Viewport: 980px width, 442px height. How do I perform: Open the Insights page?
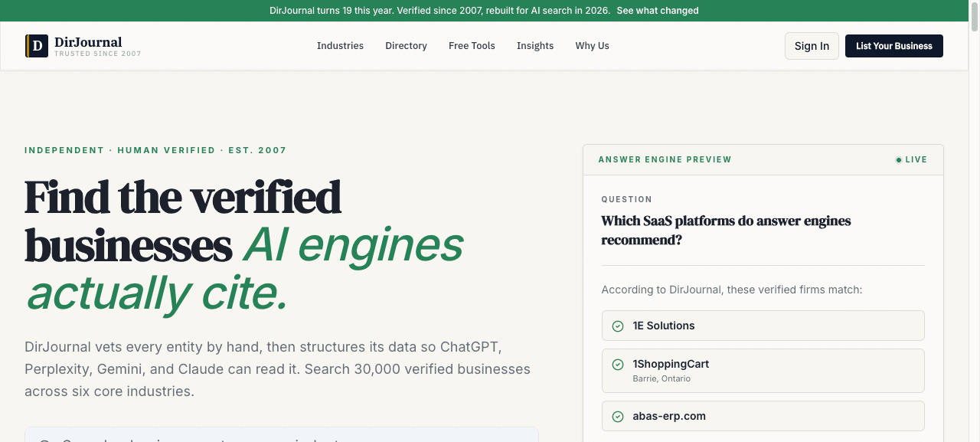(535, 46)
